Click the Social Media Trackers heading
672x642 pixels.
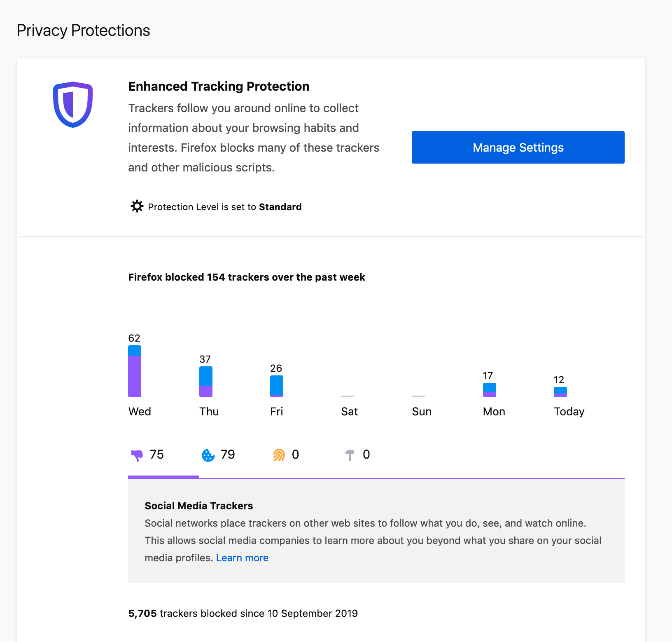[x=199, y=506]
